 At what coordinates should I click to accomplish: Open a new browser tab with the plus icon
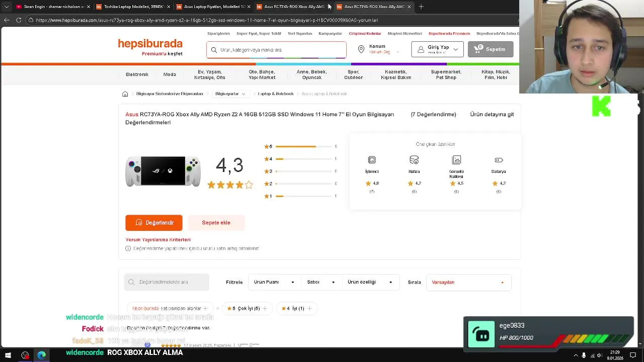421,7
